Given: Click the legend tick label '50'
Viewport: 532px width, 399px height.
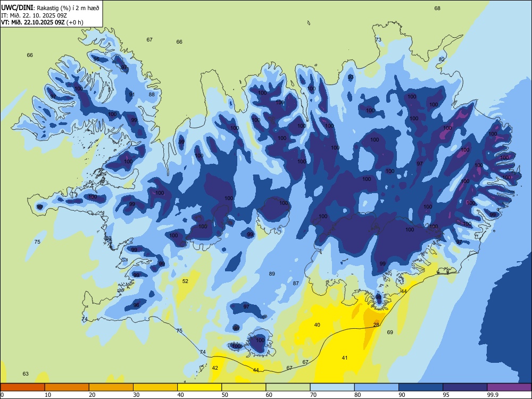Looking at the screenshot, I should click(x=225, y=395).
